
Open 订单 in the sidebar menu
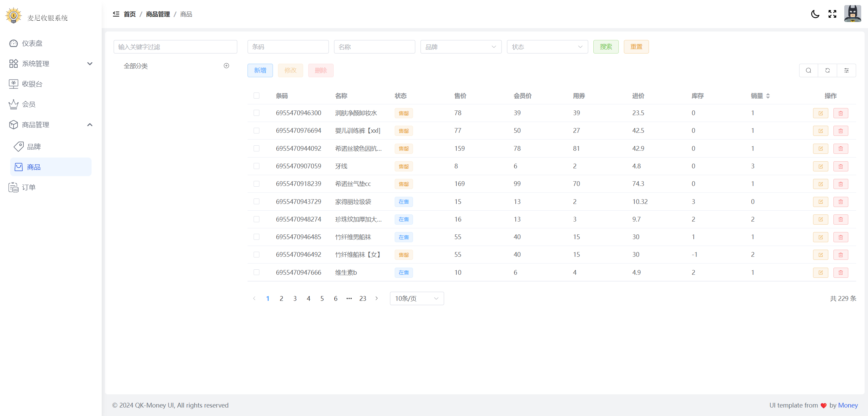(29, 187)
